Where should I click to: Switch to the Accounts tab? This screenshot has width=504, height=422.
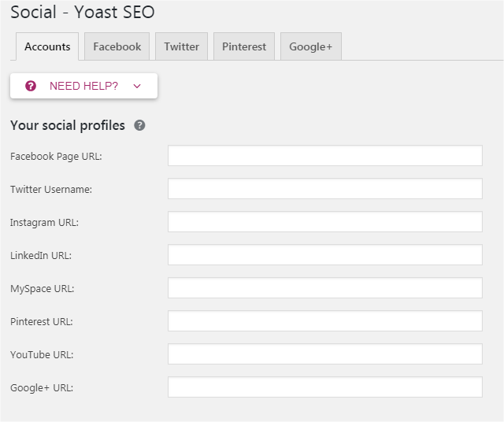click(47, 46)
